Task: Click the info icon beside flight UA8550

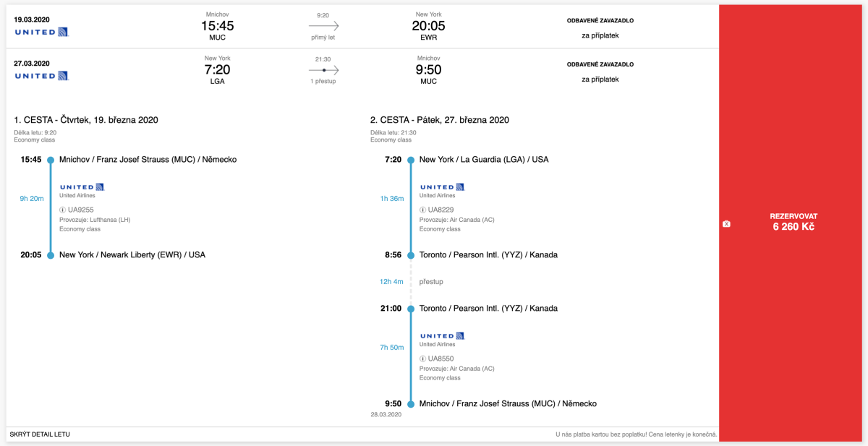Action: (x=423, y=359)
